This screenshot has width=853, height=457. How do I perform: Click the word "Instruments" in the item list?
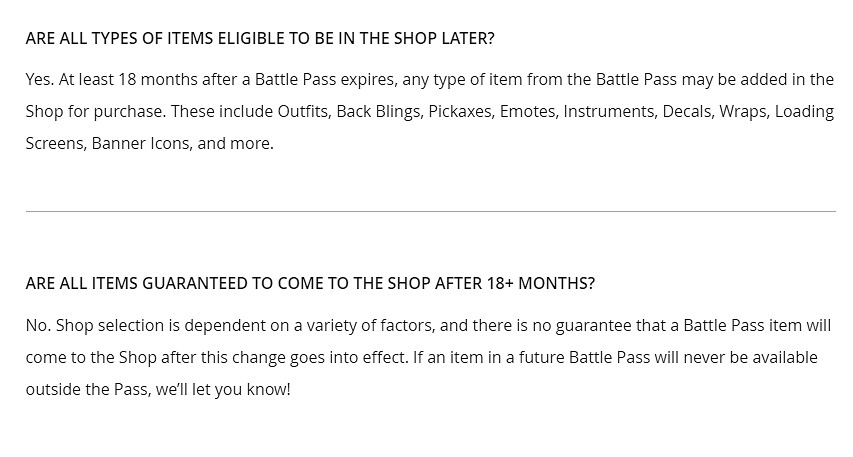[607, 111]
